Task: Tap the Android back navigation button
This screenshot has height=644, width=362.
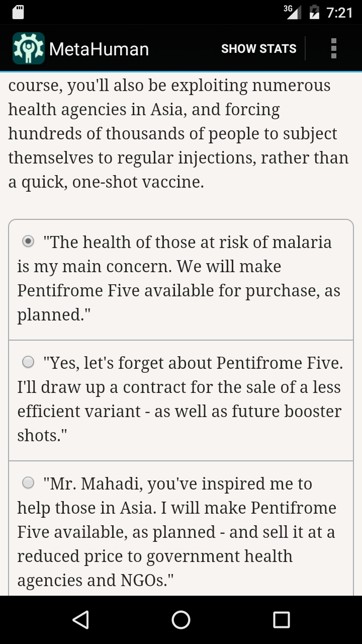Action: [x=80, y=620]
